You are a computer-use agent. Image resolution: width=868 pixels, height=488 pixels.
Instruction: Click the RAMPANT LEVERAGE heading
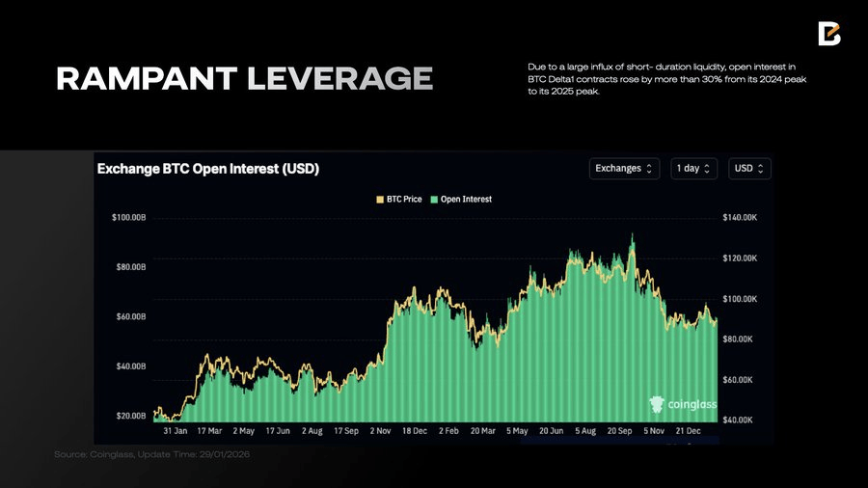click(244, 79)
